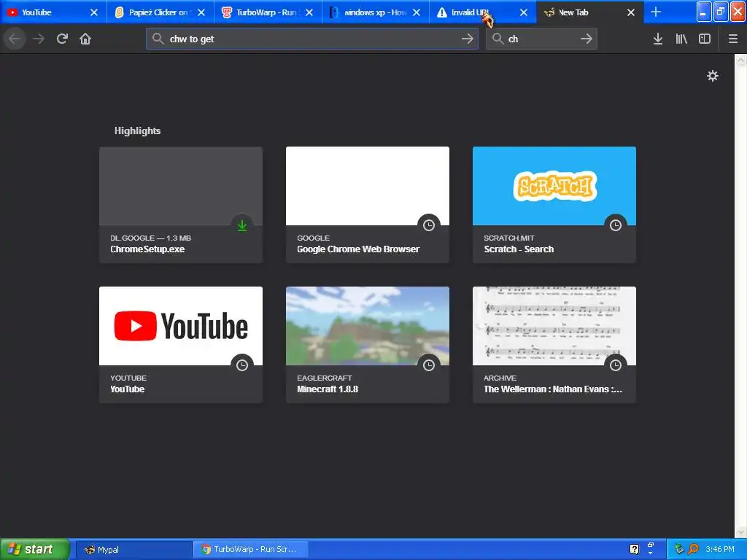Open new tab page settings gear

[x=712, y=76]
